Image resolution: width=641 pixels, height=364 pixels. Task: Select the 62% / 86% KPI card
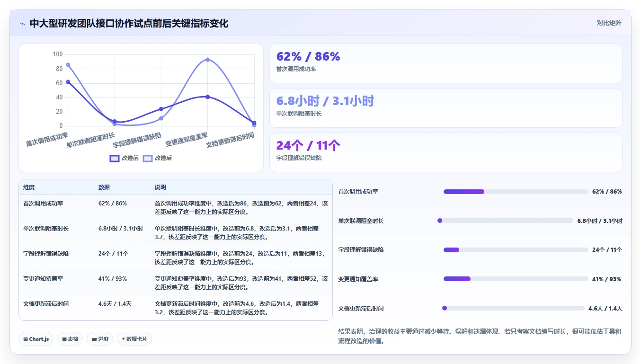click(x=445, y=63)
